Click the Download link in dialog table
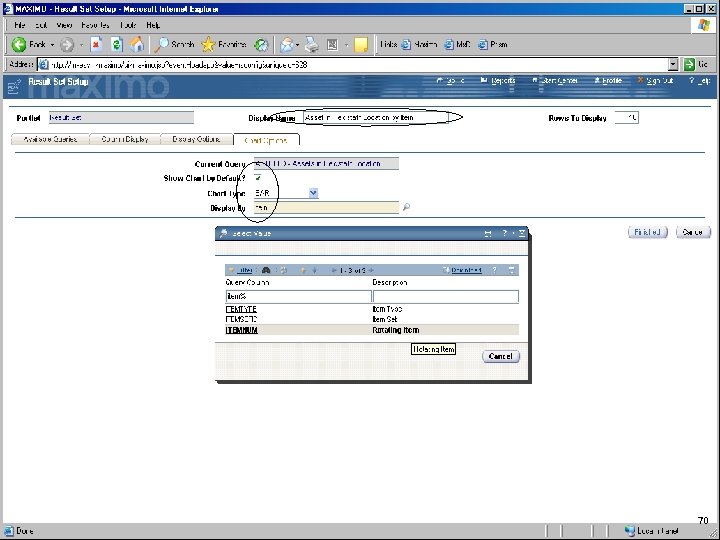This screenshot has height=540, width=720. coord(466,270)
